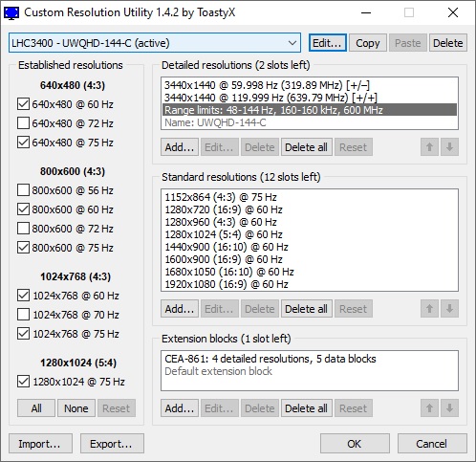The height and width of the screenshot is (462, 476).
Task: Toggle 1024x768 @ 70 Hz checkbox
Action: [23, 315]
